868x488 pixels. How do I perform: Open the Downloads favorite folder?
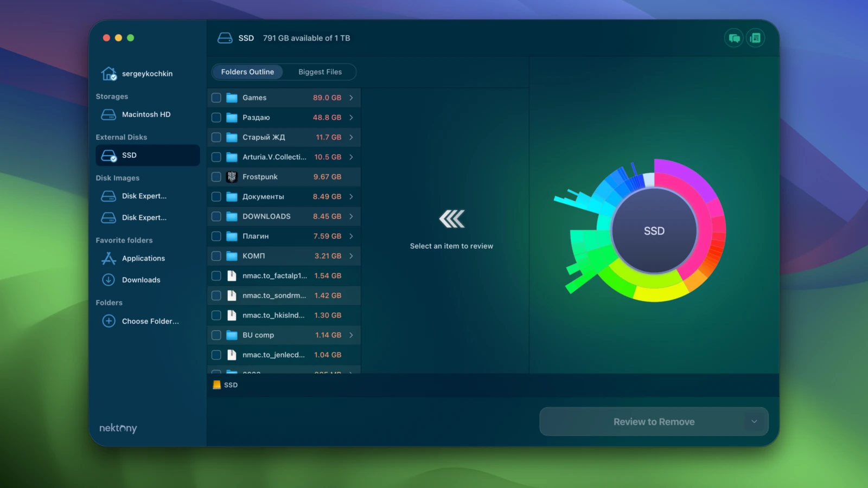click(x=141, y=280)
